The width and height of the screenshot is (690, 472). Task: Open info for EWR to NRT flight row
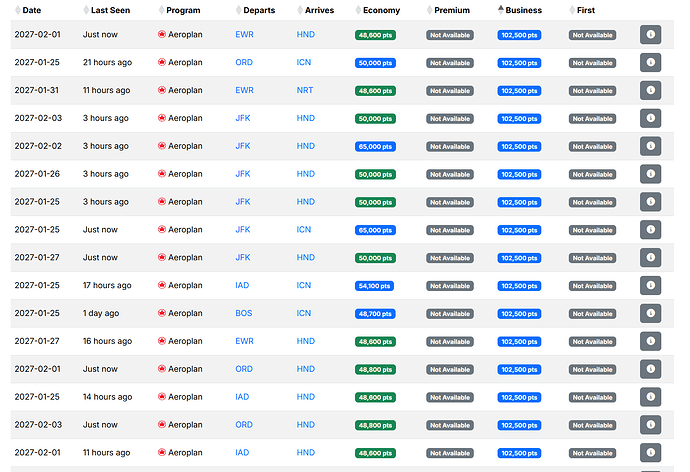click(x=650, y=90)
